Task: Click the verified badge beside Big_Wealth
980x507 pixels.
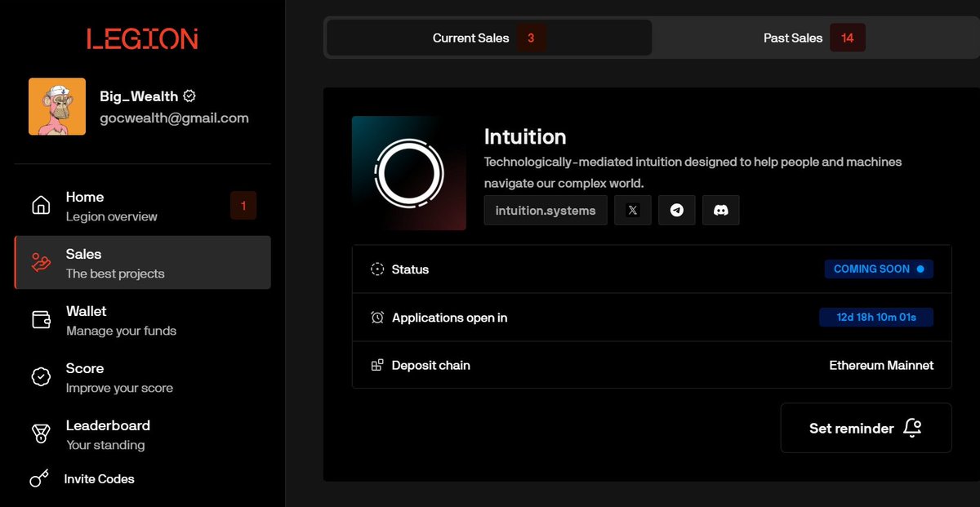Action: pyautogui.click(x=189, y=96)
